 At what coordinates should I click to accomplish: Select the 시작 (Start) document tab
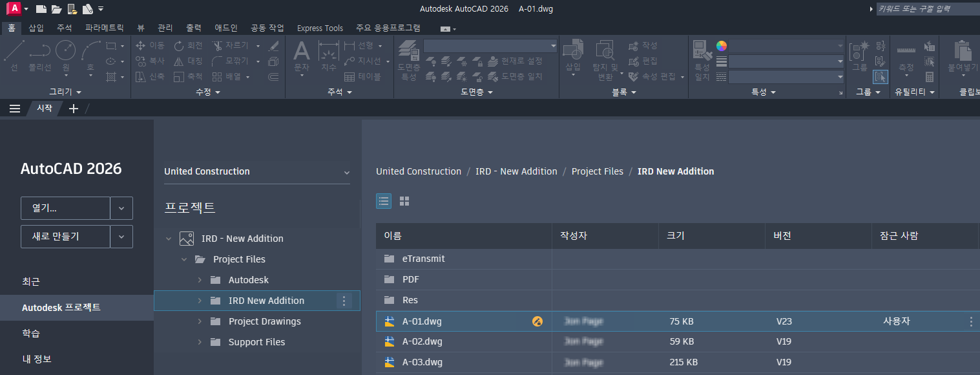(44, 108)
